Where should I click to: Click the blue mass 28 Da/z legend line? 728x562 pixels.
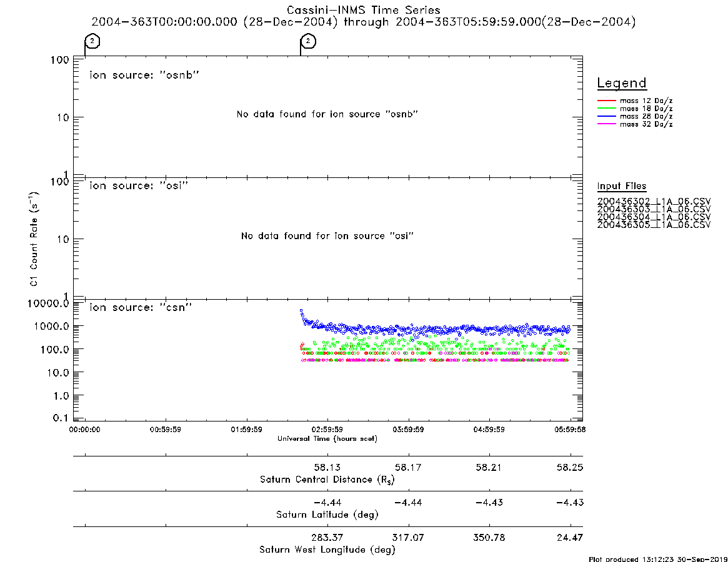pos(606,117)
